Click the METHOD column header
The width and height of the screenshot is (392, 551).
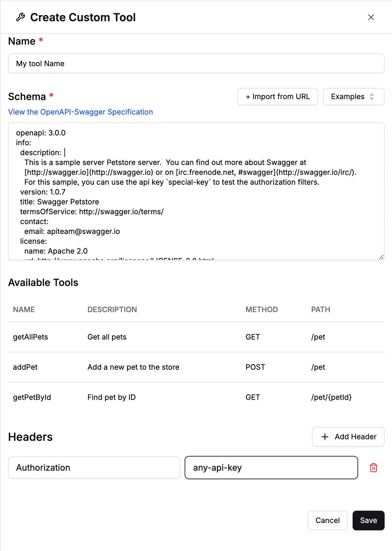click(x=262, y=310)
